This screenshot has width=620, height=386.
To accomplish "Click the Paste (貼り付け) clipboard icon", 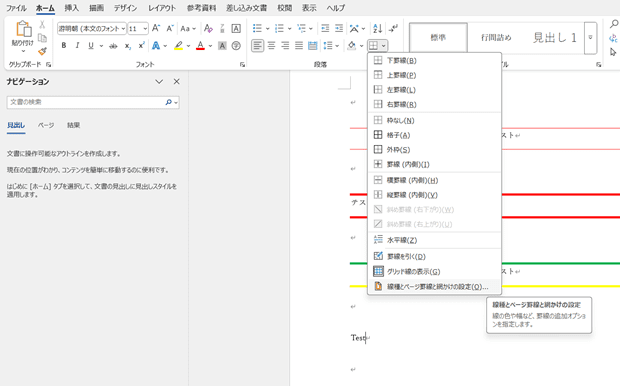I will [x=23, y=30].
